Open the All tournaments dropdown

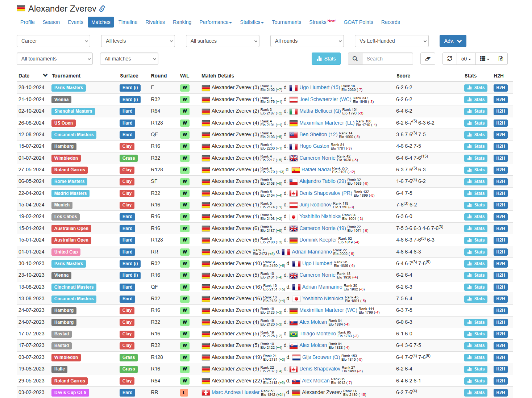[55, 59]
